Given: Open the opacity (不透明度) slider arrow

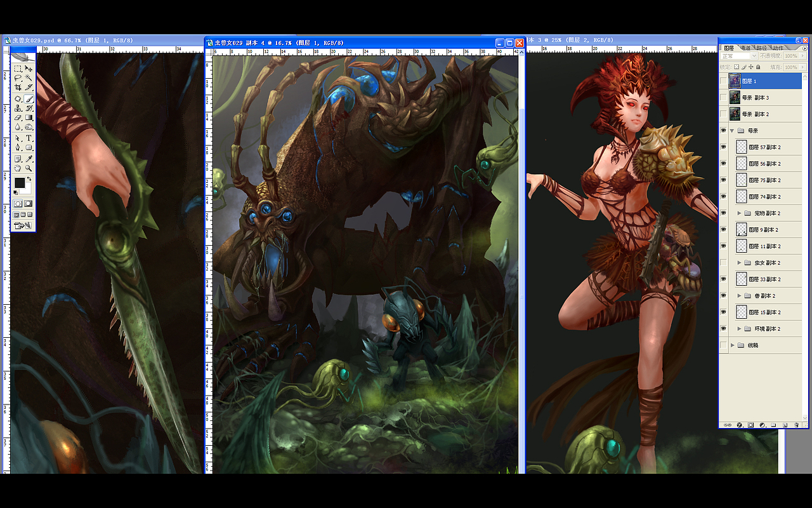Looking at the screenshot, I should [802, 57].
